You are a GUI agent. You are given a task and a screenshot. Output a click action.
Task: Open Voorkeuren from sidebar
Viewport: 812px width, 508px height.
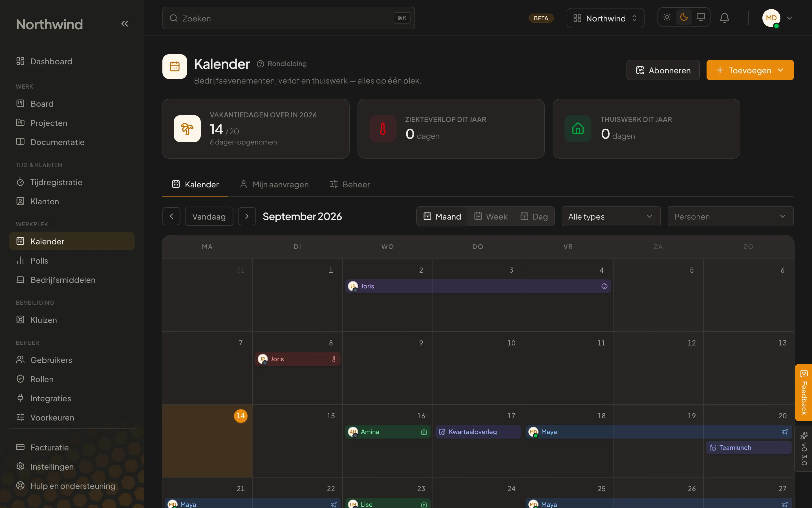coord(71,418)
